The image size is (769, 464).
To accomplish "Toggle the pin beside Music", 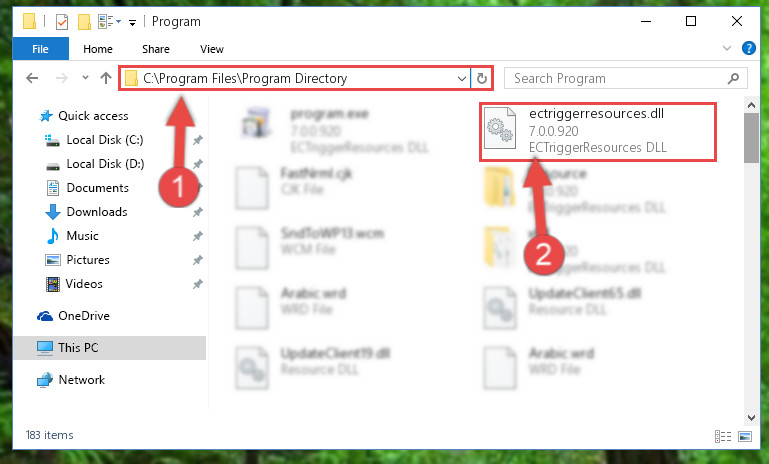I will tap(198, 236).
